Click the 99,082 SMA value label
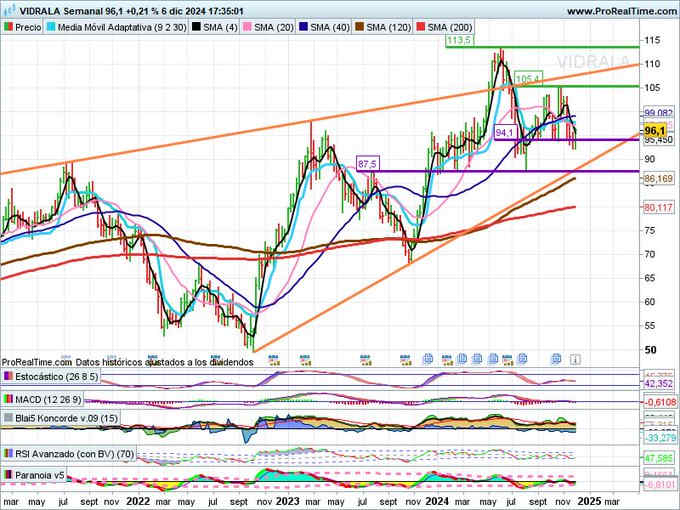Viewport: 680px width, 510px height. (659, 113)
